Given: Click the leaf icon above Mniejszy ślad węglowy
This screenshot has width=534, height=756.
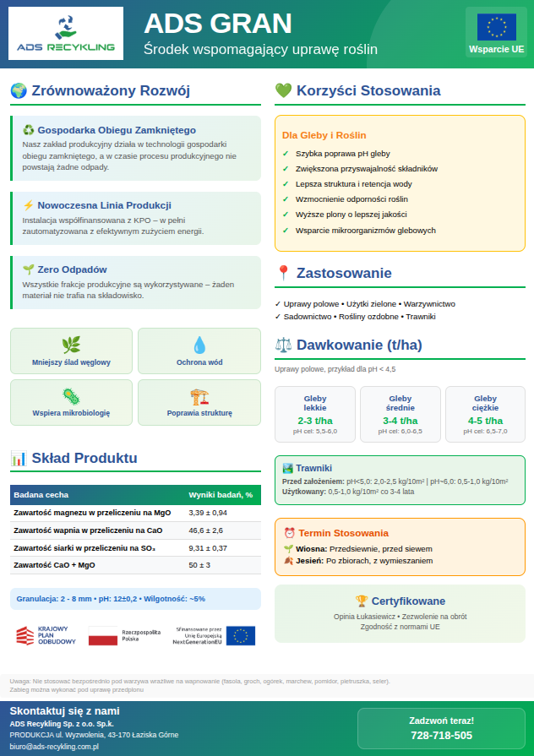Looking at the screenshot, I should click(71, 345).
